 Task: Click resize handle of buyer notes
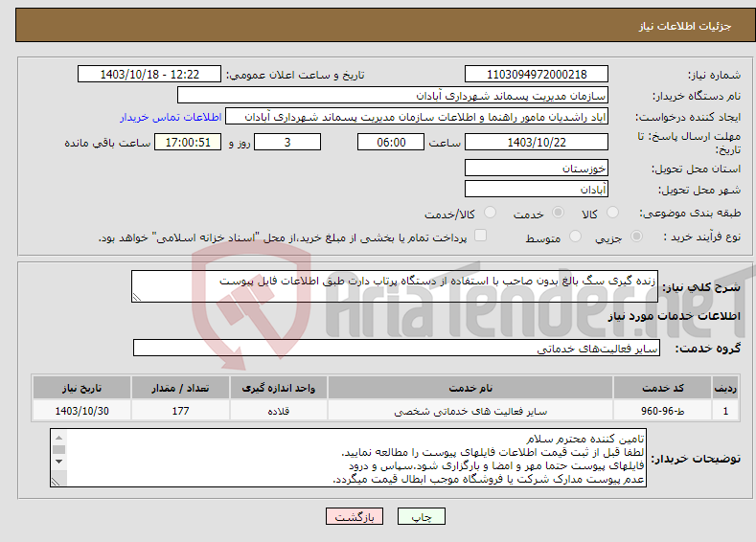[x=56, y=482]
